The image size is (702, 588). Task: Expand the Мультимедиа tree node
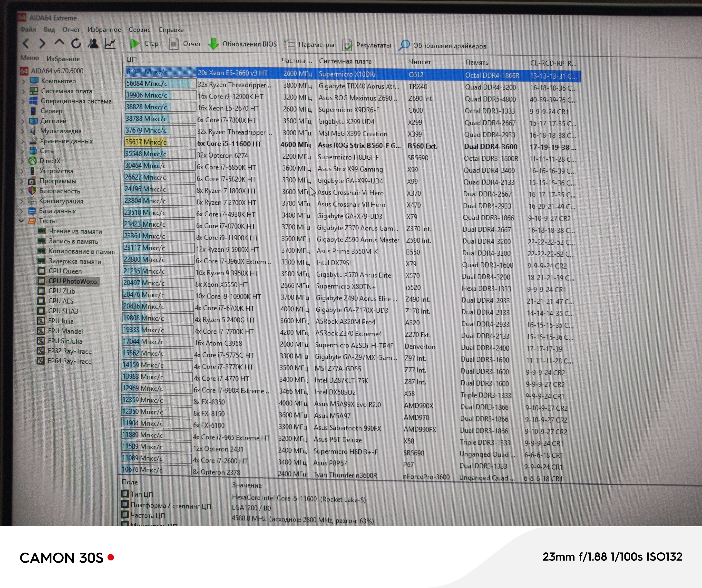pos(23,131)
